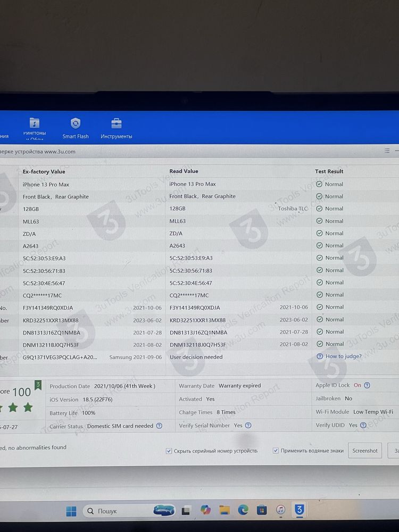399x532 pixels.
Task: Click Domestic SIM card needed status
Action: tap(120, 426)
